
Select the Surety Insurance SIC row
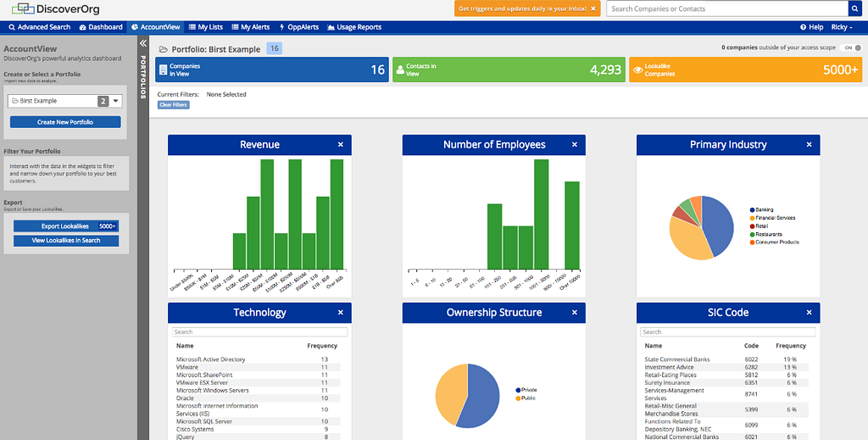pyautogui.click(x=726, y=382)
